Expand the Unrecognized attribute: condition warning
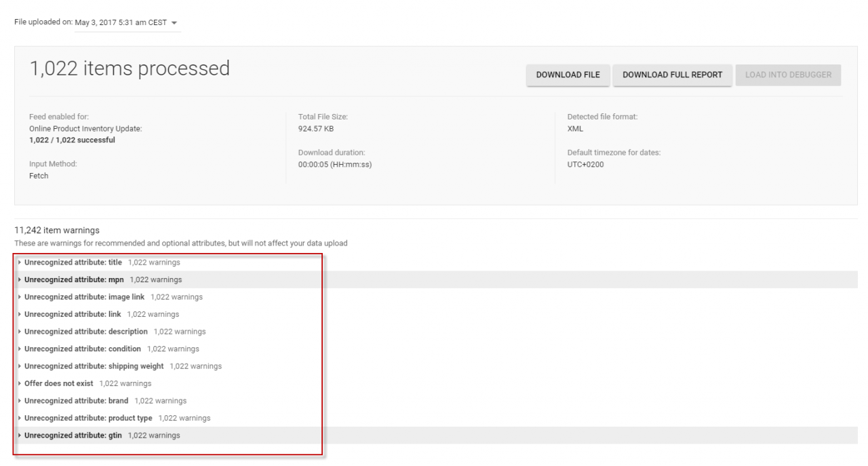The image size is (868, 466). [108, 349]
